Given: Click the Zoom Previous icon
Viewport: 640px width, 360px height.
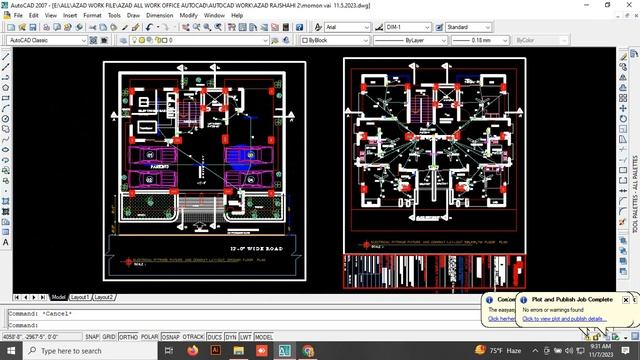Looking at the screenshot, I should 218,27.
